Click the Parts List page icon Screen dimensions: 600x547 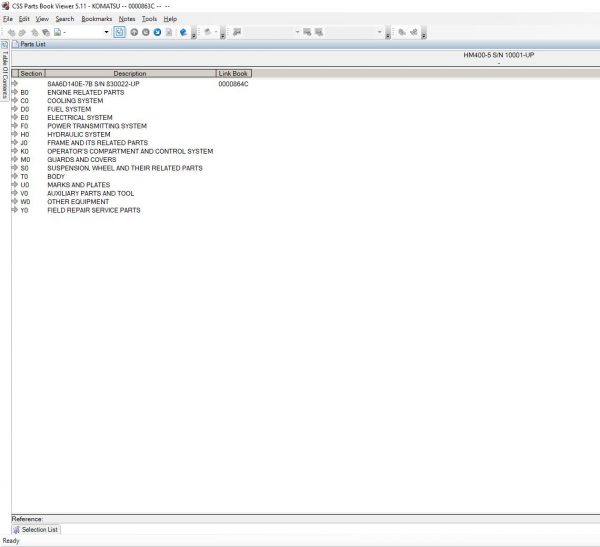[x=15, y=44]
